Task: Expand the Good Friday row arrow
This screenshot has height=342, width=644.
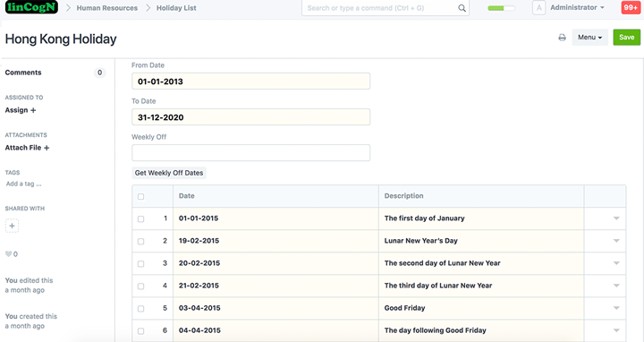Action: coord(616,308)
